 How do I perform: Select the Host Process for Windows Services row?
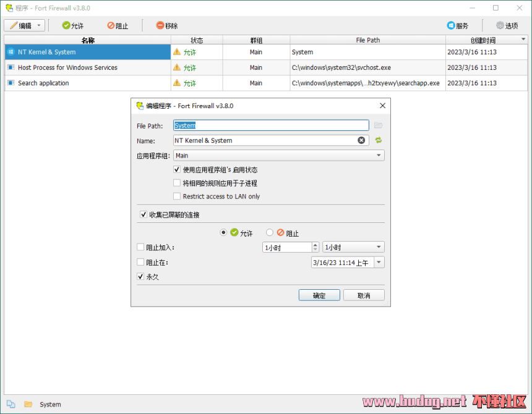click(x=266, y=67)
